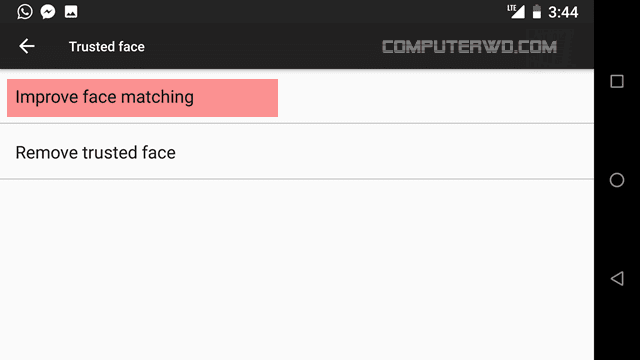Viewport: 640px width, 360px height.
Task: Tap the Messenger notification icon
Action: 48,11
